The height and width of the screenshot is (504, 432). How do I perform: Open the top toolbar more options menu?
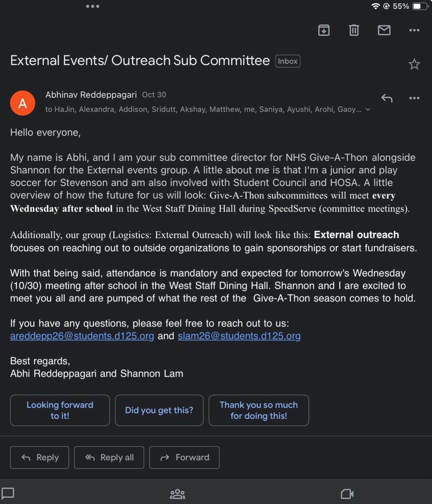click(414, 30)
